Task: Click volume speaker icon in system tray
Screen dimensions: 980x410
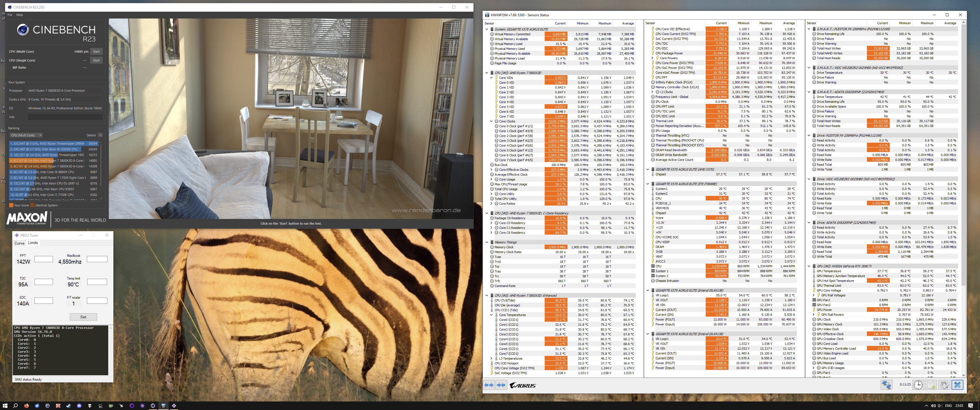Action: point(940,405)
